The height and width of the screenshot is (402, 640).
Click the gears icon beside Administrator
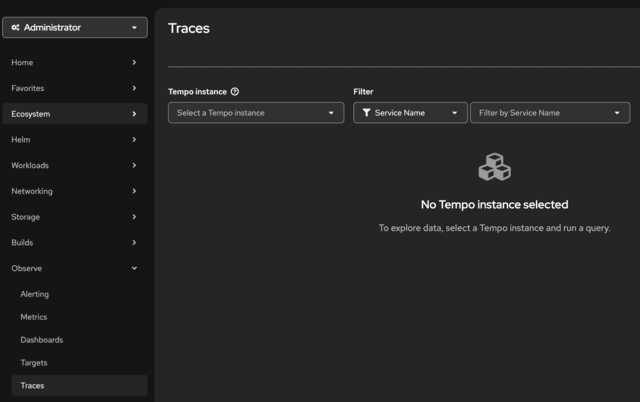coord(16,27)
